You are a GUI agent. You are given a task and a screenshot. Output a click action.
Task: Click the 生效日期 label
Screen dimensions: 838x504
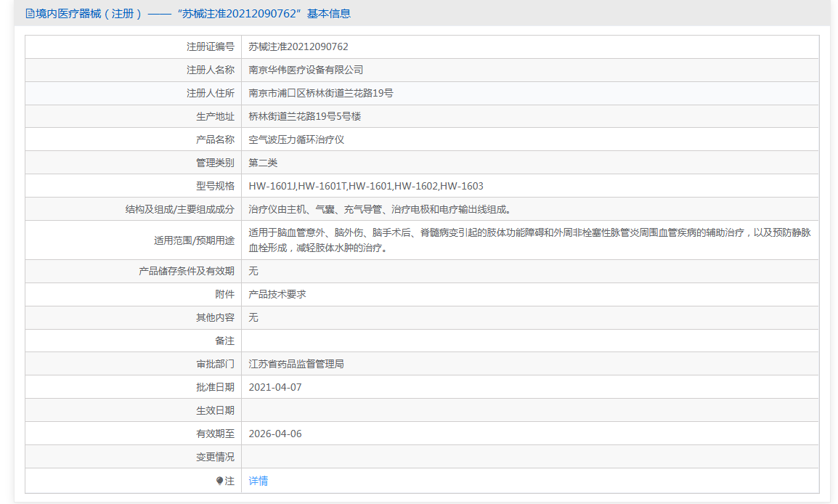[215, 410]
